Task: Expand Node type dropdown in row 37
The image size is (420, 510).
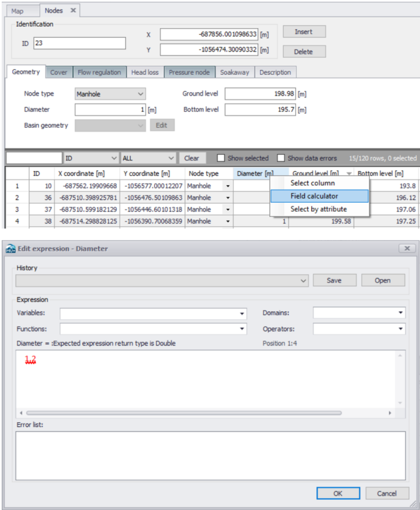Action: click(x=228, y=209)
